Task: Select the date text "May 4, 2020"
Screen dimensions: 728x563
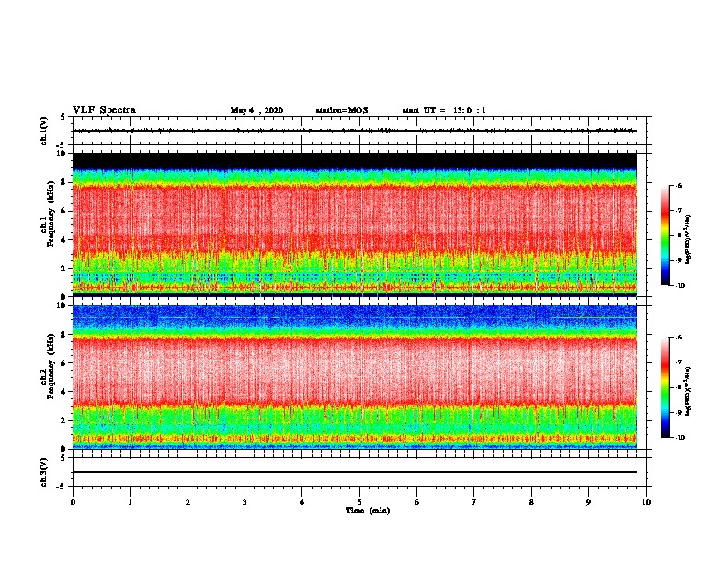Action: (x=256, y=110)
